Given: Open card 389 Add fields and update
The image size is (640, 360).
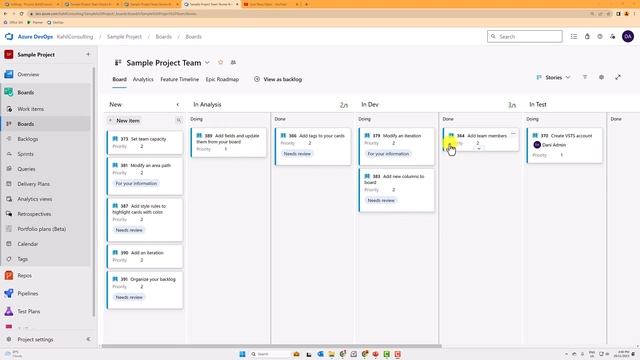Looking at the screenshot, I should click(229, 142).
